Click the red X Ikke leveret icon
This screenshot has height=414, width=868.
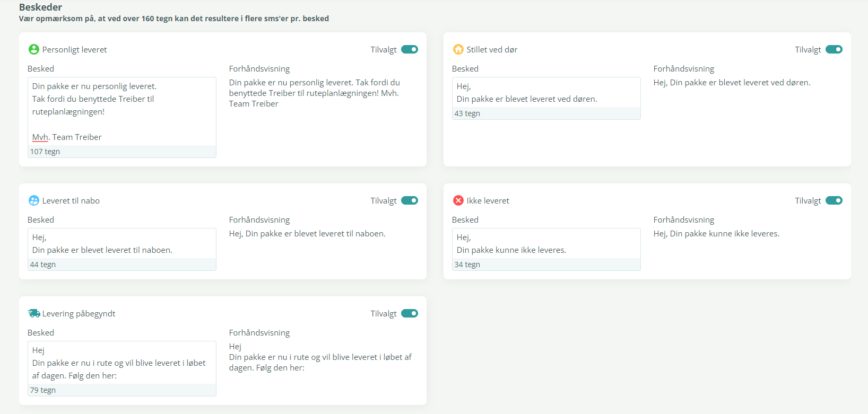tap(458, 200)
